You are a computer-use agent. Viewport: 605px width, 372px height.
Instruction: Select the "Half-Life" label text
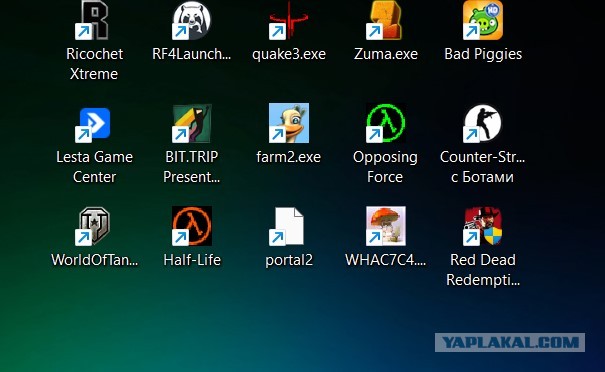coord(192,260)
